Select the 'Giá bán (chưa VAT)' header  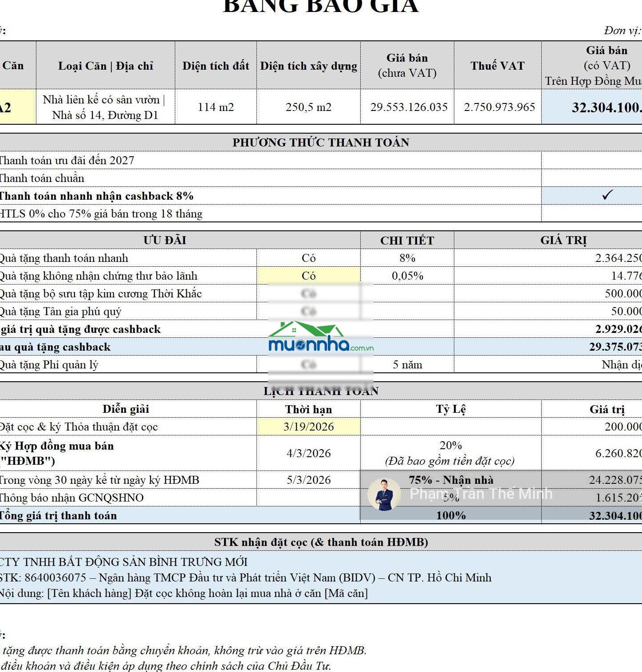coord(407,66)
